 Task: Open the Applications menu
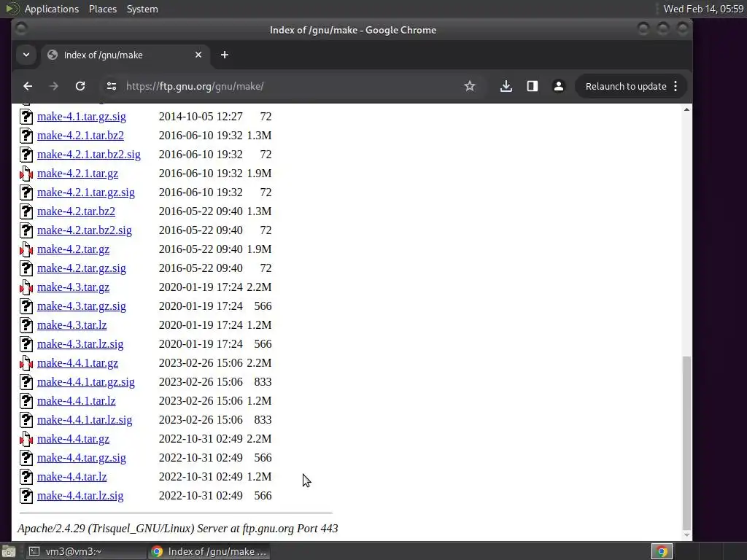[52, 9]
